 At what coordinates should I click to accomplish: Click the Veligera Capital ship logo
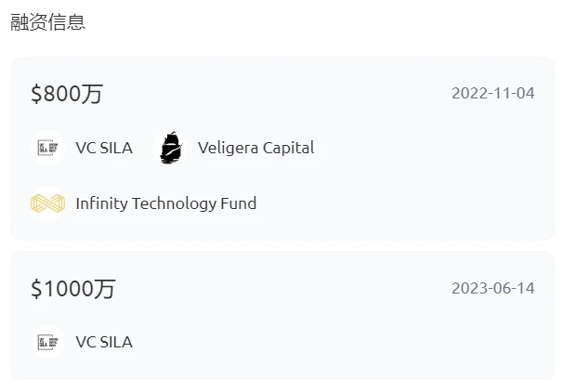(169, 148)
